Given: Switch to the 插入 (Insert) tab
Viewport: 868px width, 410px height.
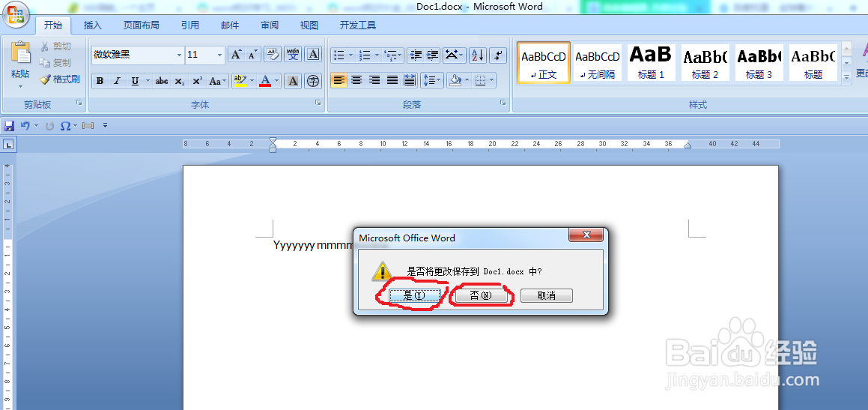Looking at the screenshot, I should [x=92, y=25].
